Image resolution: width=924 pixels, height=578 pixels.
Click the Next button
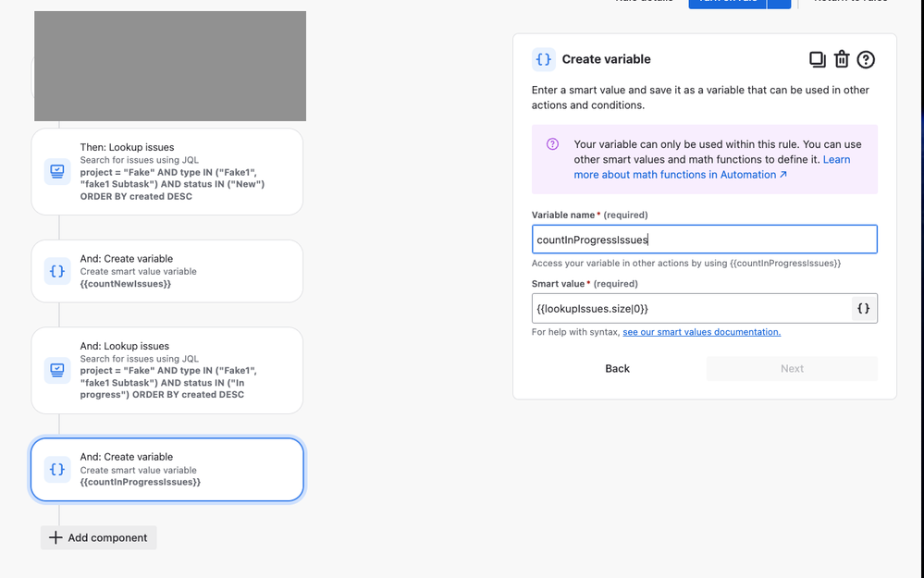coord(792,368)
